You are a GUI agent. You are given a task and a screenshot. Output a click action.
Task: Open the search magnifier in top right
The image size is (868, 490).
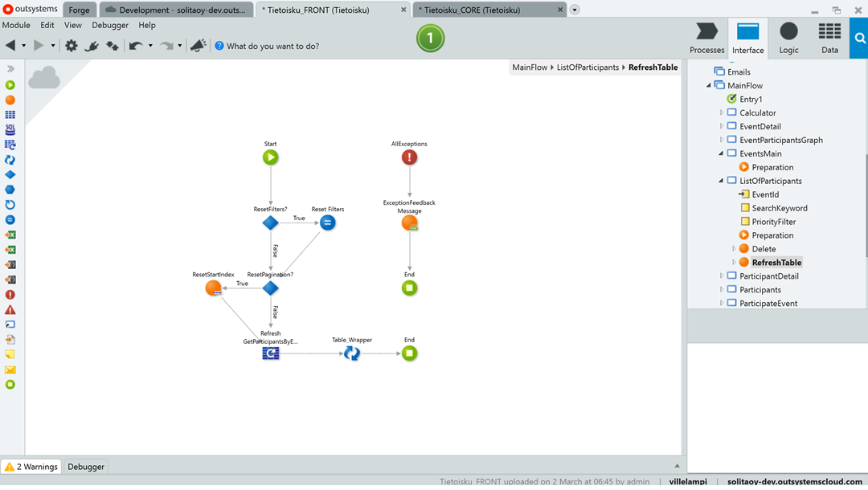pos(859,39)
